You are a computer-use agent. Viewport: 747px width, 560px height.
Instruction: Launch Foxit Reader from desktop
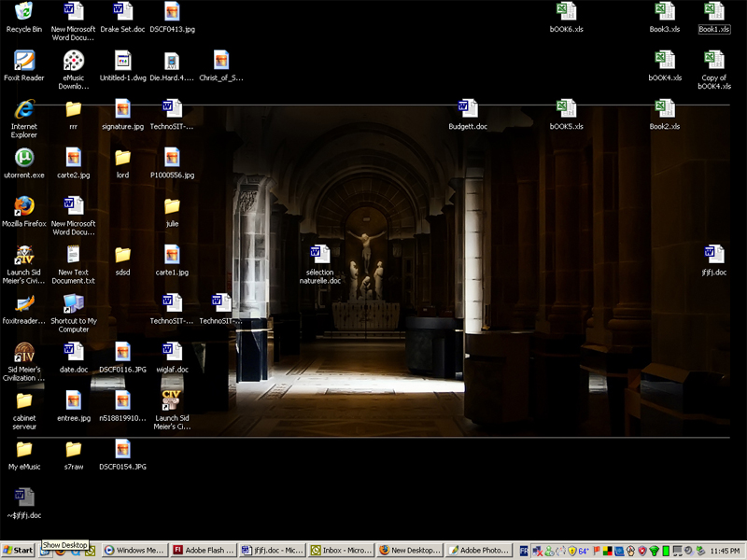pyautogui.click(x=24, y=61)
